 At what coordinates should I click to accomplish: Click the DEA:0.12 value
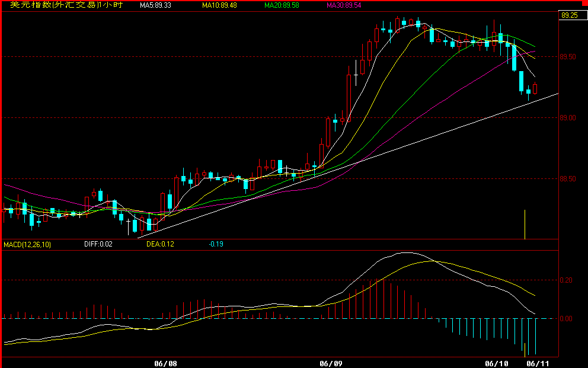[x=160, y=244]
